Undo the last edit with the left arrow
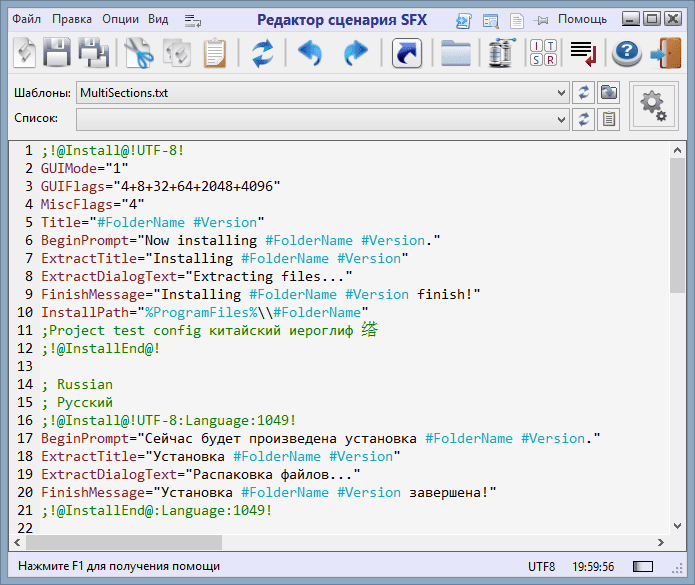 pos(310,53)
